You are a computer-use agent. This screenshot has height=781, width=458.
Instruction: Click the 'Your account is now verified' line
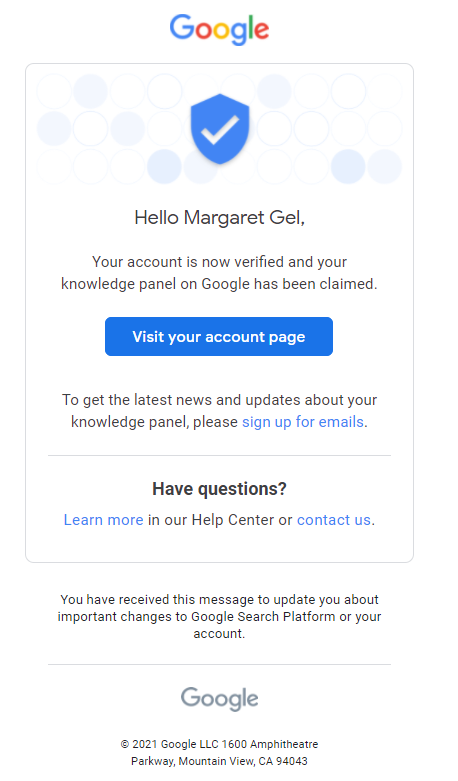[x=220, y=262]
